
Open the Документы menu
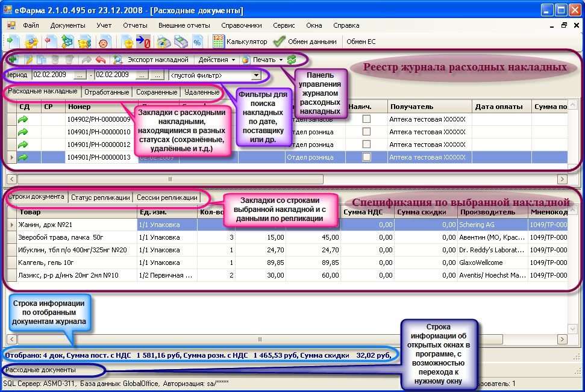[68, 25]
